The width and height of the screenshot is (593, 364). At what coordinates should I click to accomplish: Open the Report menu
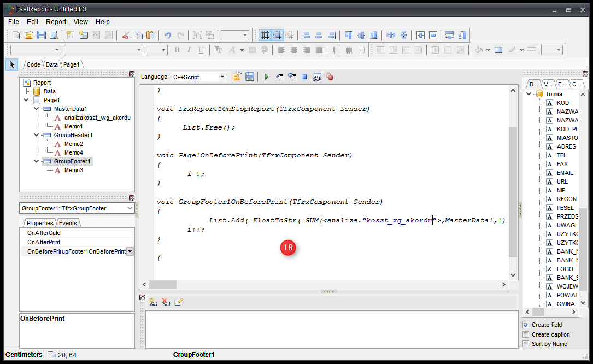click(56, 22)
